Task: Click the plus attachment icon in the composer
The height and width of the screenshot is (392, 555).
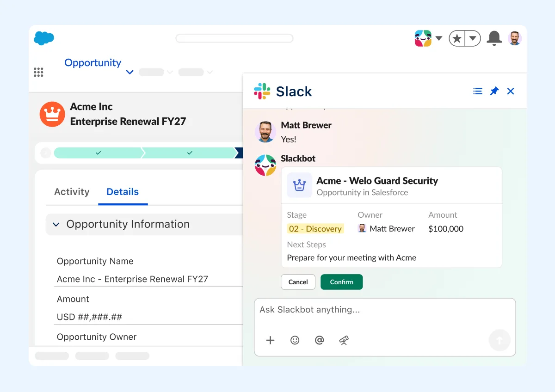Action: pos(271,340)
